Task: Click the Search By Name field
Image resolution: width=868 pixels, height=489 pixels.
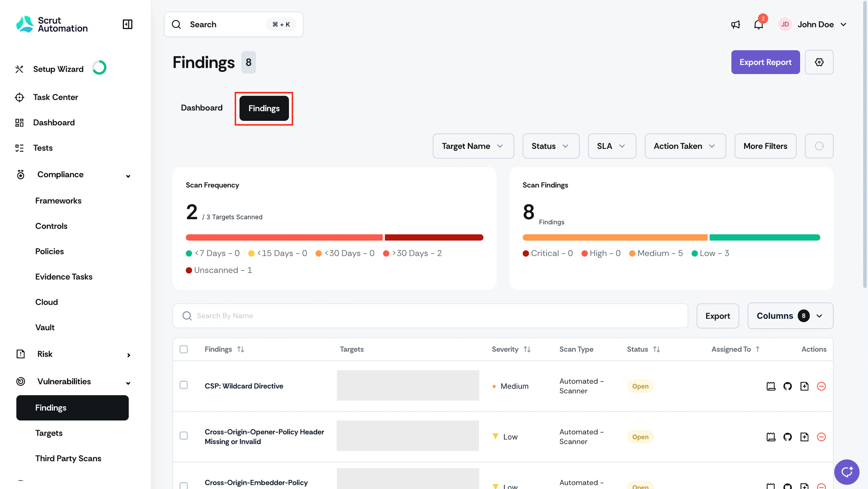Action: (430, 316)
